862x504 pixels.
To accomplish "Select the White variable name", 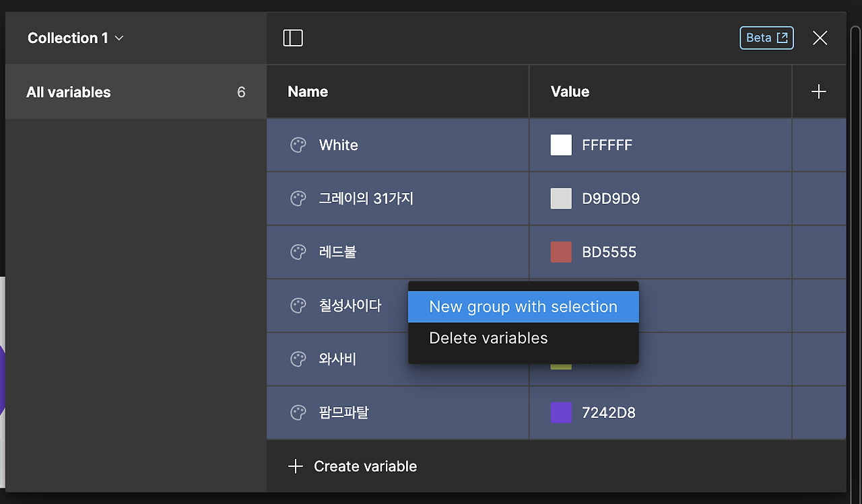I will pyautogui.click(x=339, y=145).
